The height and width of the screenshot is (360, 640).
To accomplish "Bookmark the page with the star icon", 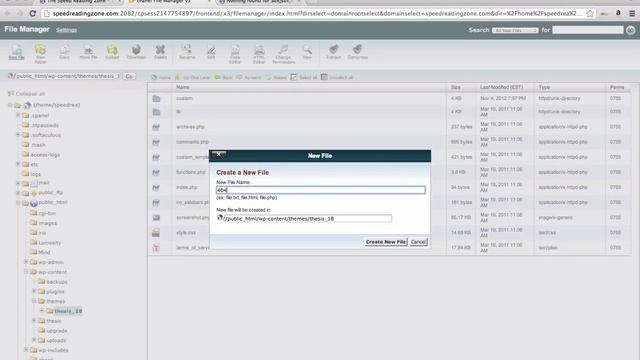I will (590, 13).
